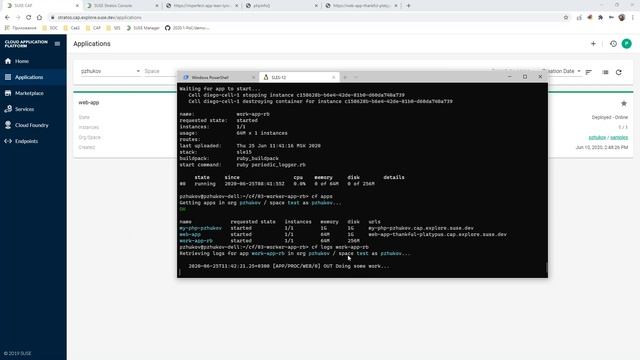Click the Services icon in sidebar
The height and width of the screenshot is (360, 640).
point(8,109)
